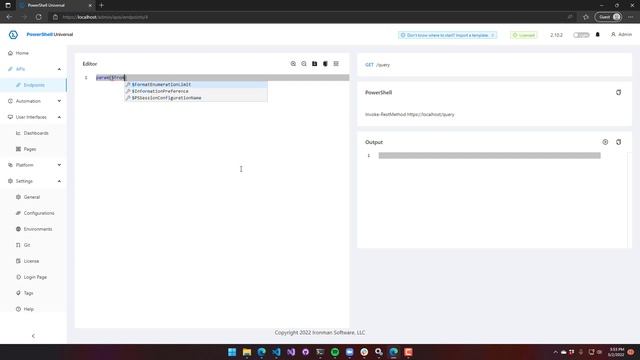The width and height of the screenshot is (640, 360).
Task: Add this page to favorites
Action: [586, 17]
